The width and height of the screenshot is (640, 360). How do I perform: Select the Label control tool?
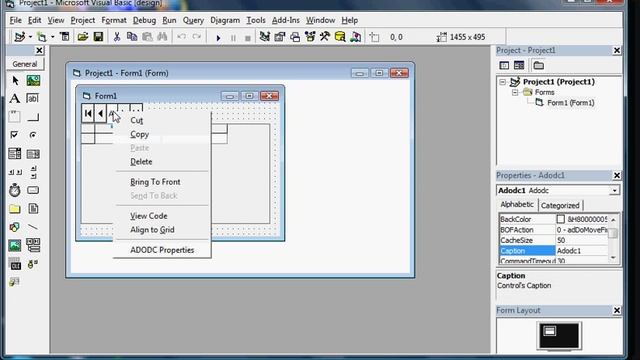click(15, 98)
